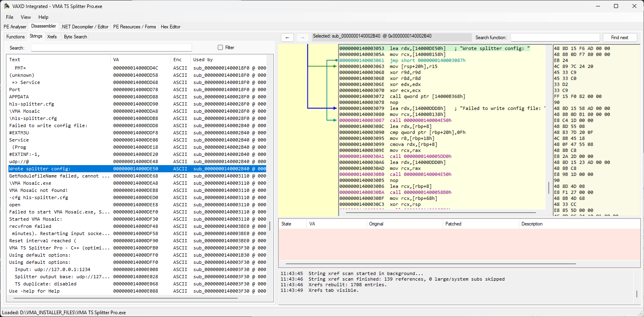The height and width of the screenshot is (317, 644).
Task: Open the Help menu
Action: coord(43,17)
